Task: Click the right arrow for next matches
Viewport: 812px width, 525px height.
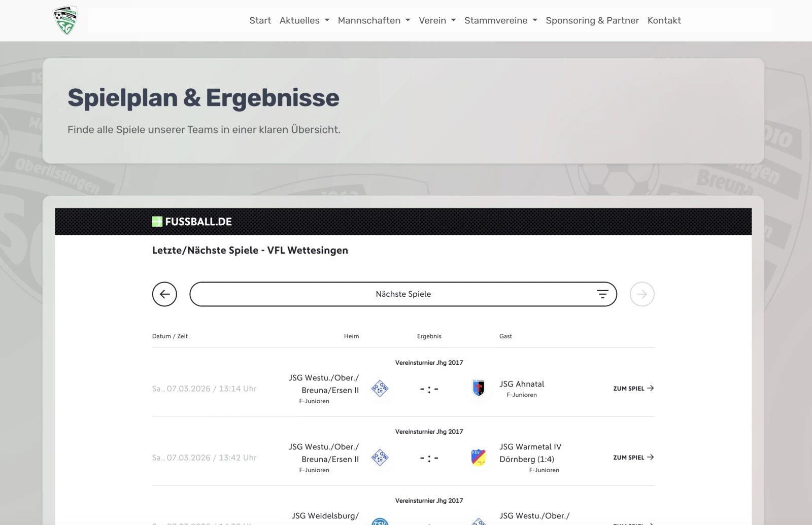Action: 641,294
